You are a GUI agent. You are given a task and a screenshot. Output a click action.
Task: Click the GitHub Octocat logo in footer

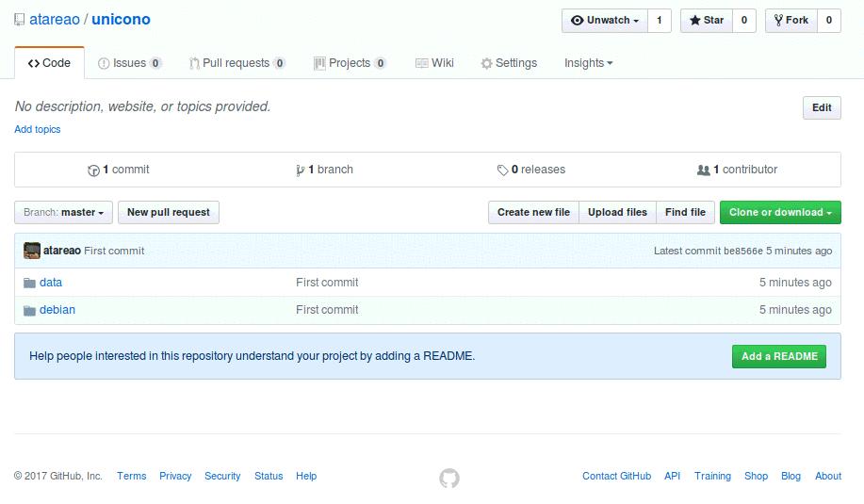tap(449, 479)
